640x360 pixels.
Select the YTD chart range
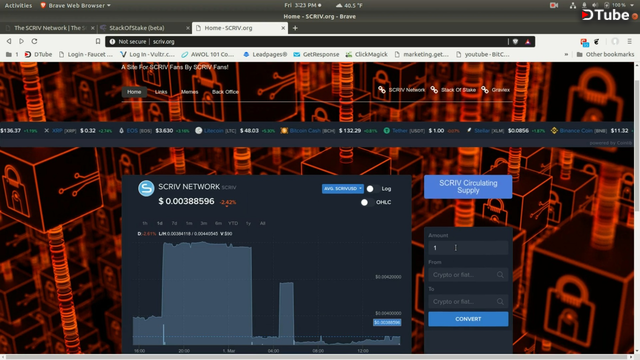(233, 223)
